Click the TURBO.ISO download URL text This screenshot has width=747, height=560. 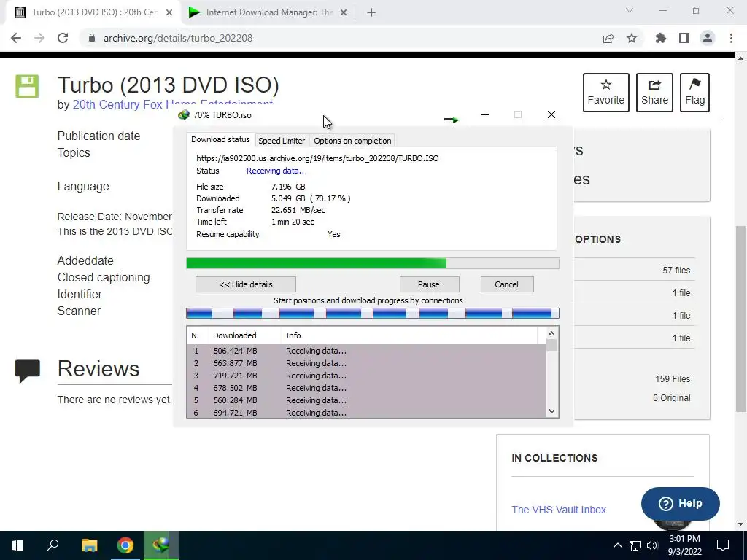click(x=317, y=158)
